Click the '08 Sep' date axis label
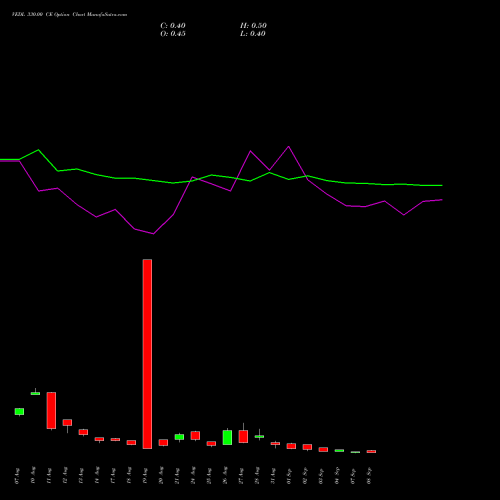The height and width of the screenshot is (500, 500). [369, 476]
